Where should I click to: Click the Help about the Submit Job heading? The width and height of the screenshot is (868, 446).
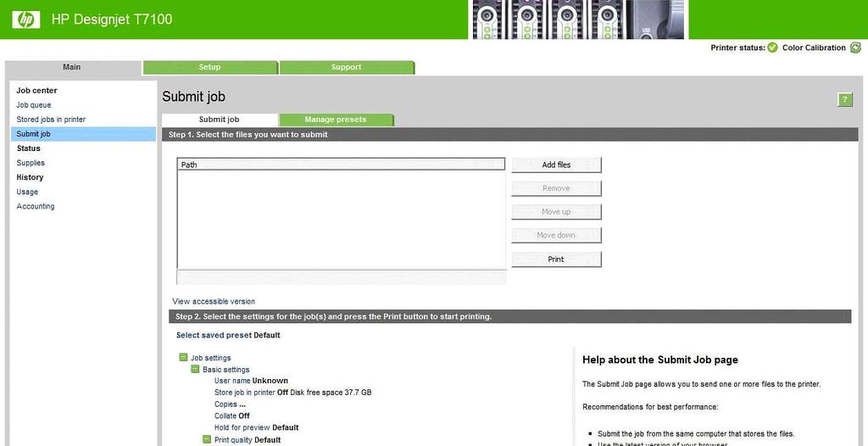pos(659,360)
